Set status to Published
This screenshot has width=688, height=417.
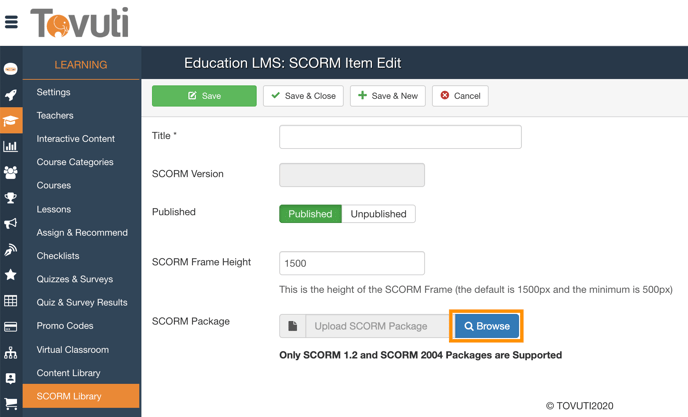[x=310, y=214]
